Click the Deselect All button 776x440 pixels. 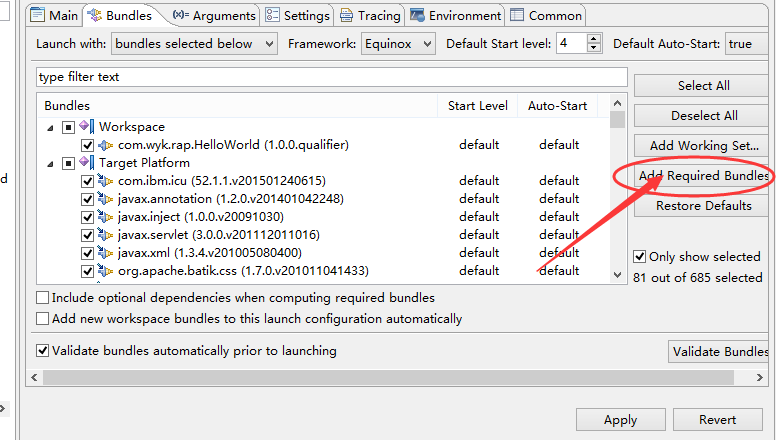click(703, 116)
